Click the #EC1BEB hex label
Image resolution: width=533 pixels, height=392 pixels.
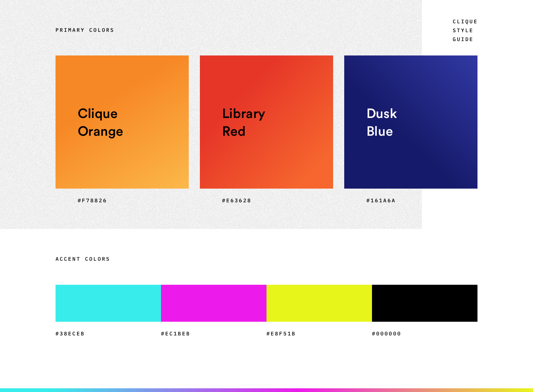tap(175, 334)
